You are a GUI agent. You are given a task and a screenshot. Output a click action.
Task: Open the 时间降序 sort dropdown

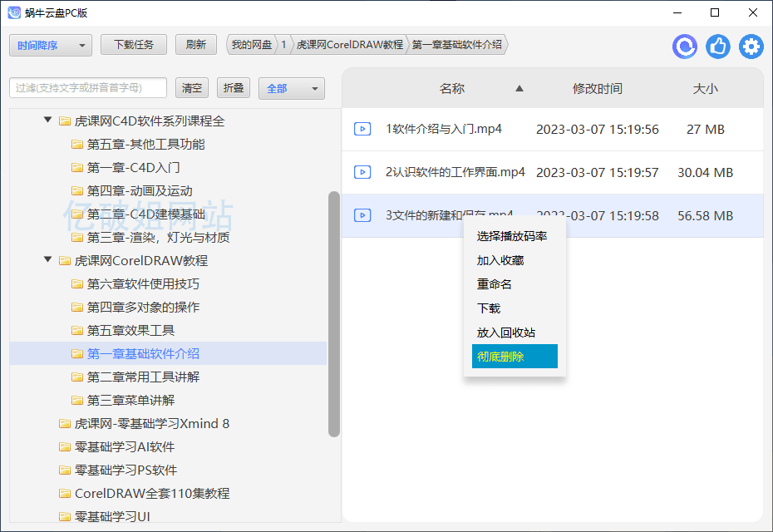pyautogui.click(x=50, y=46)
